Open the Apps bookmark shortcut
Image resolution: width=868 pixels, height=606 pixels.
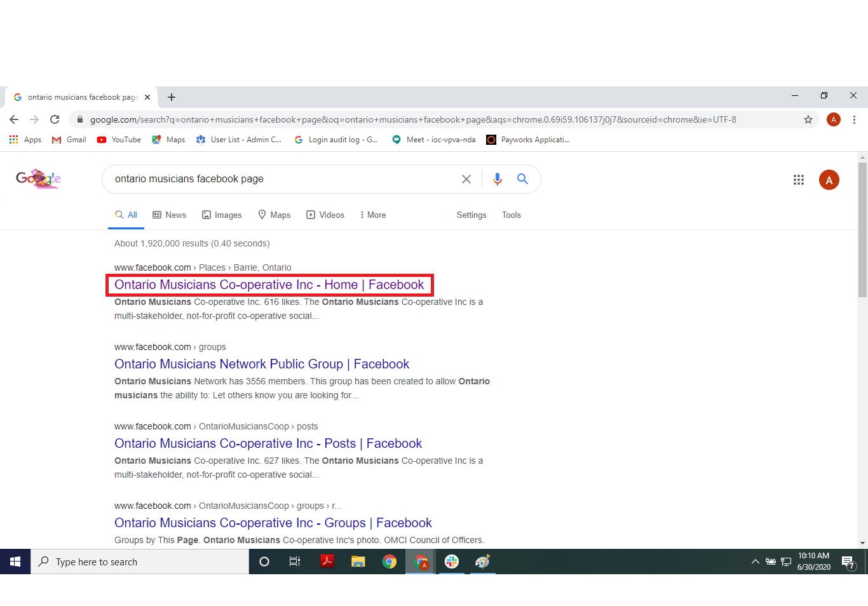click(25, 140)
